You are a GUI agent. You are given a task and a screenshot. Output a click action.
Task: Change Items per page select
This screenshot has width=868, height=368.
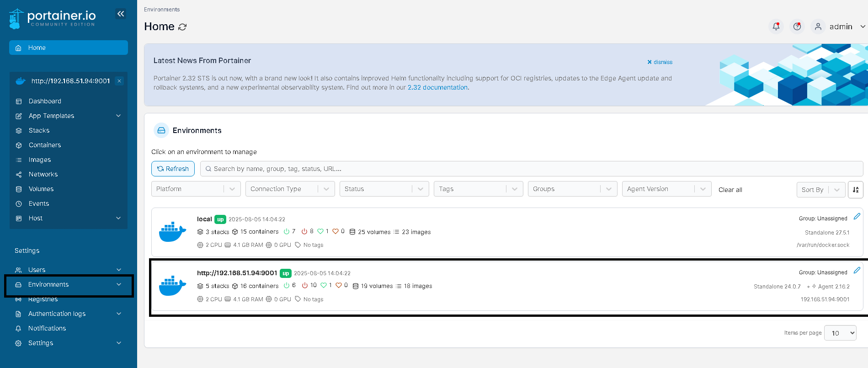(x=840, y=333)
